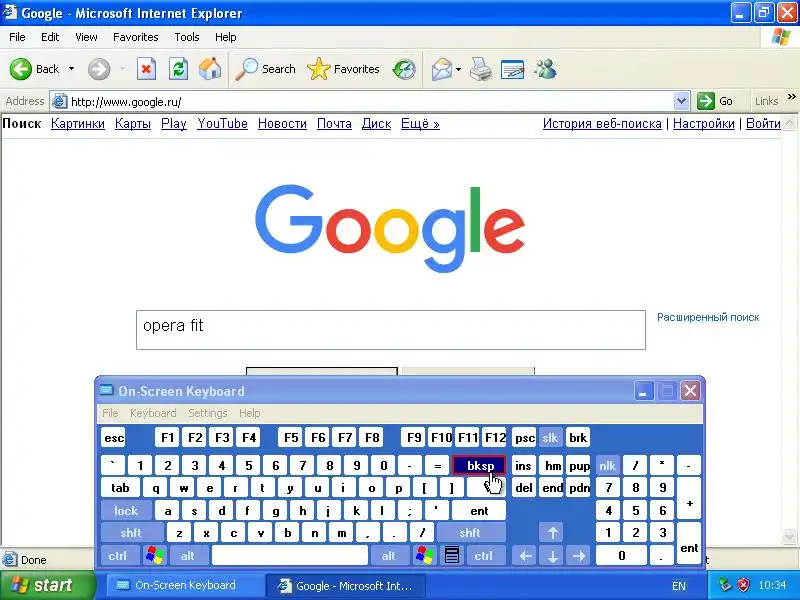This screenshot has height=600, width=800.
Task: Click the page icon in address bar
Action: [x=60, y=101]
